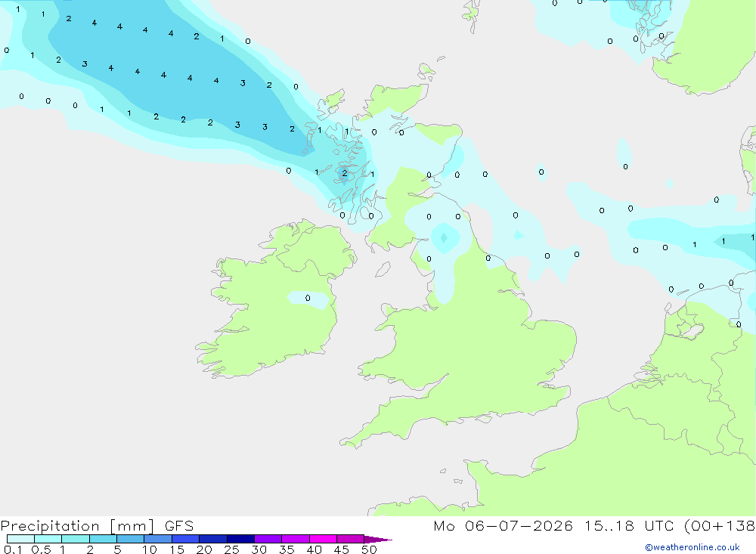This screenshot has height=554, width=756.
Task: Click the 0.1–0.5 mm palest cyan legend swatch
Action: (x=20, y=539)
